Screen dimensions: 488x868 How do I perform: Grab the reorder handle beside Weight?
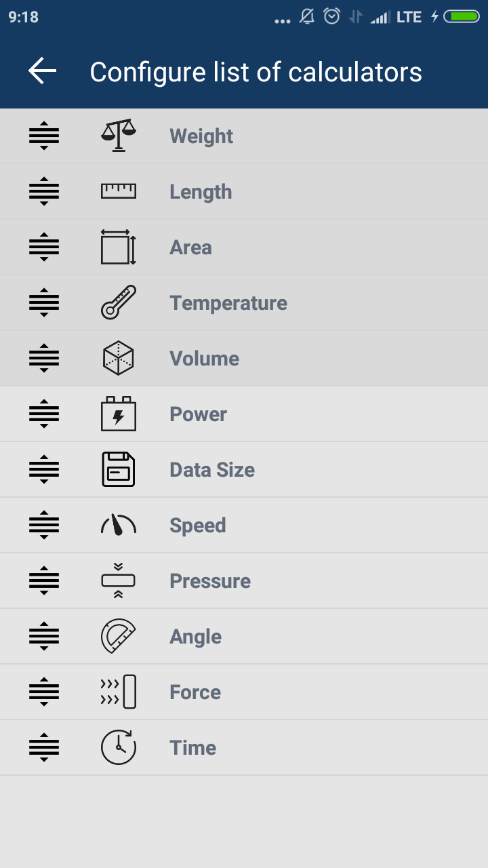click(44, 136)
